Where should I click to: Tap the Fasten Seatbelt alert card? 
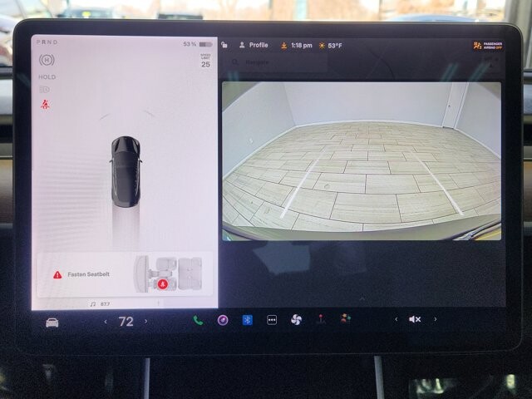tap(125, 274)
